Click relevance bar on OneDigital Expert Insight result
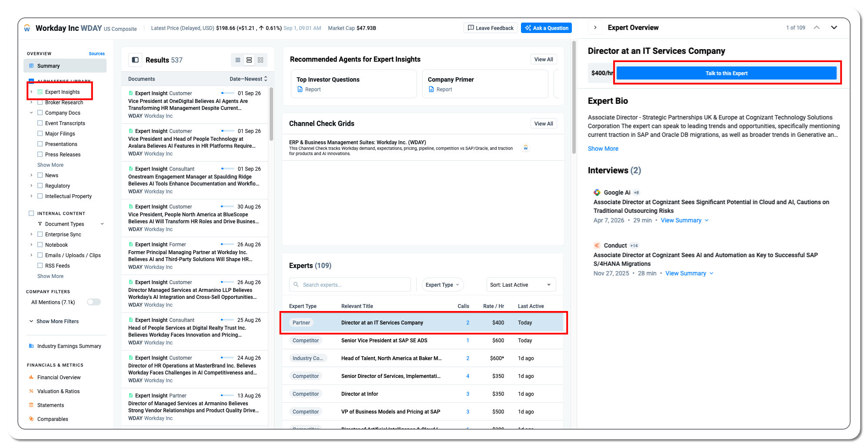 [x=228, y=93]
